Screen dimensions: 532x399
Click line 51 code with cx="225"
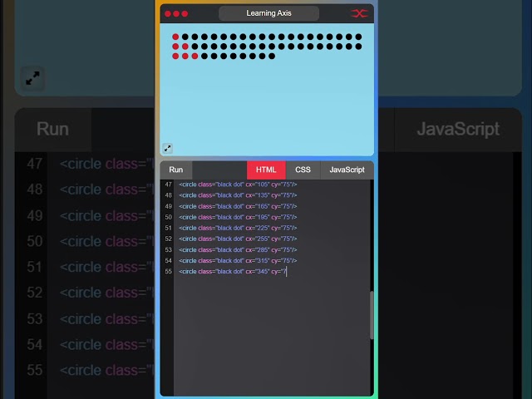click(x=238, y=228)
